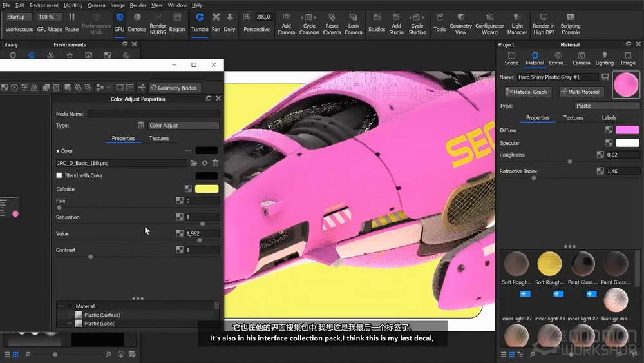Toggle texture map for Hue

180,201
